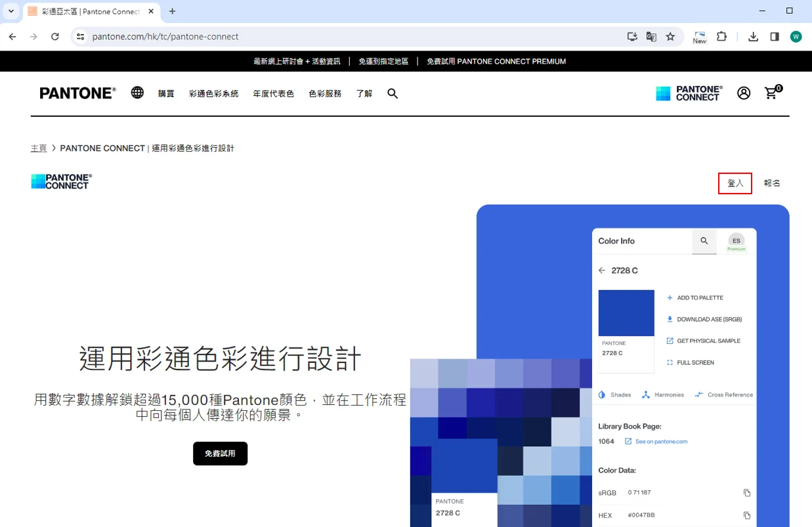Click the ES Premium account avatar
This screenshot has height=527, width=812.
[736, 242]
